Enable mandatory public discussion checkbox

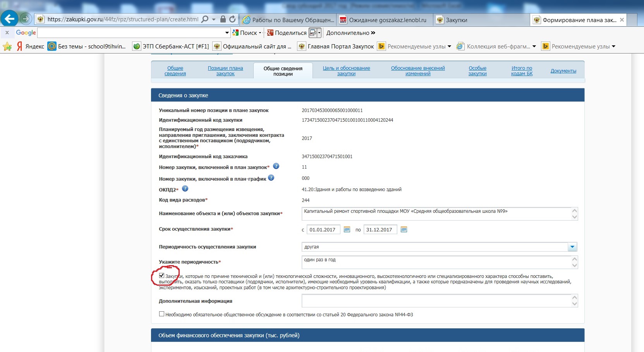pyautogui.click(x=162, y=314)
